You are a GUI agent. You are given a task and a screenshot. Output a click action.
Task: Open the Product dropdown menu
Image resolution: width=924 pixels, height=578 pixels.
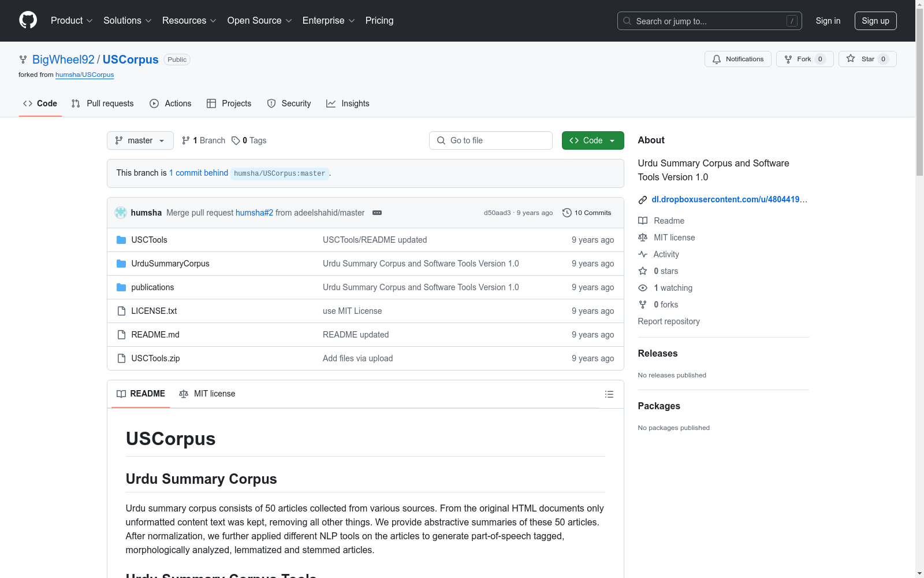72,21
